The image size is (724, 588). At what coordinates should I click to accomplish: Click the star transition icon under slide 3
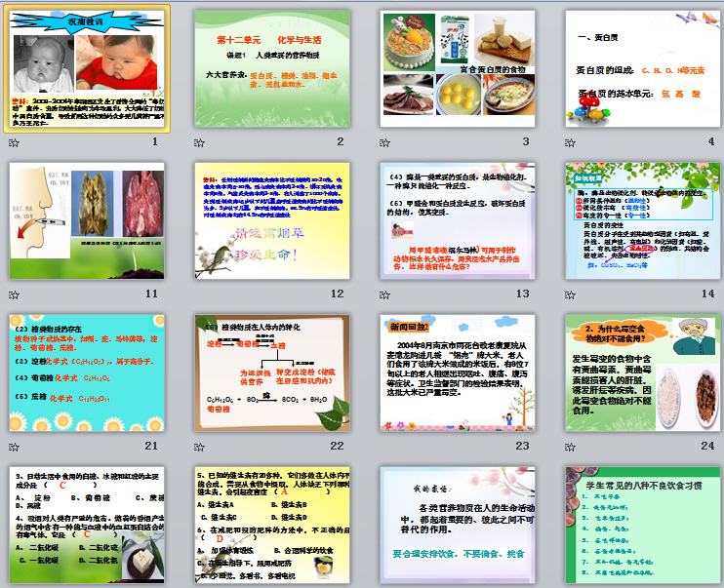tap(384, 142)
